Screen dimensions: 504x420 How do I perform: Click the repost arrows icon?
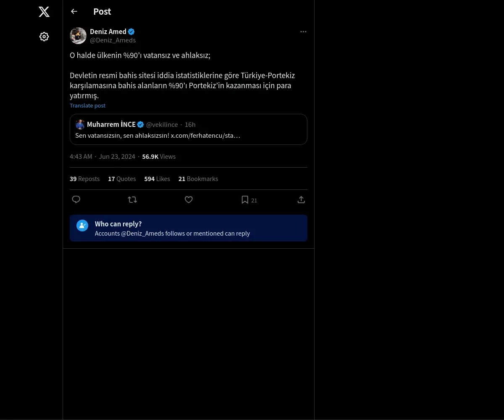click(132, 199)
